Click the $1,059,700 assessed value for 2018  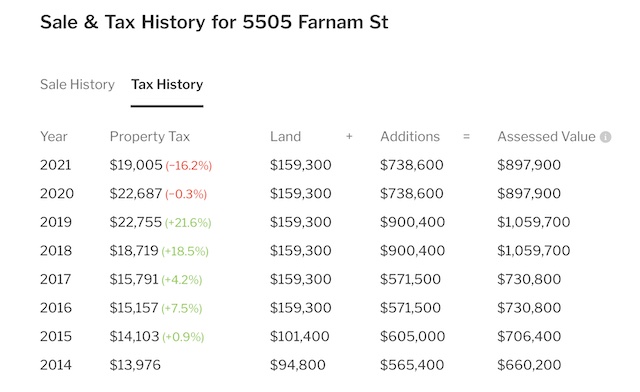pyautogui.click(x=533, y=251)
